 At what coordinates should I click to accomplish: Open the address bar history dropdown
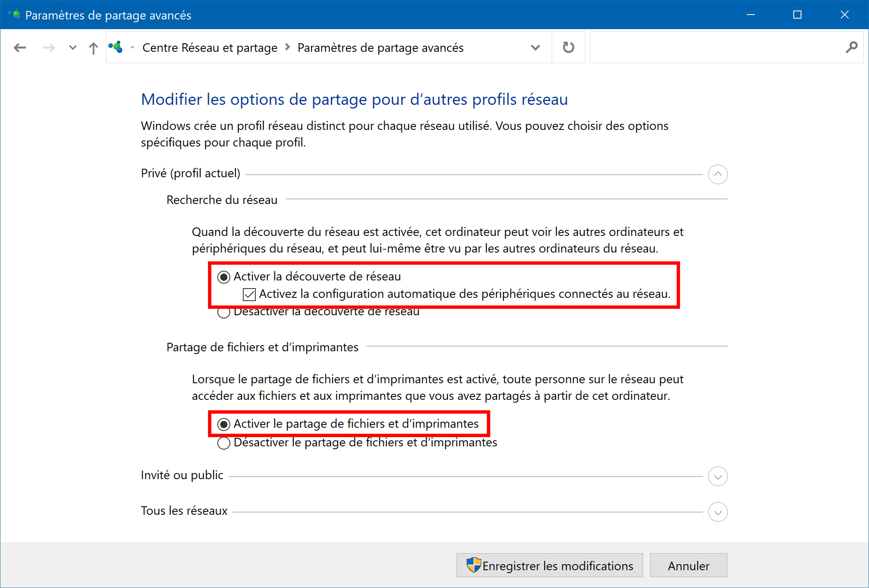pyautogui.click(x=535, y=47)
